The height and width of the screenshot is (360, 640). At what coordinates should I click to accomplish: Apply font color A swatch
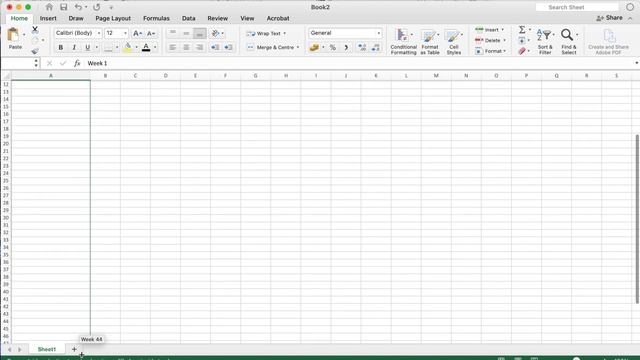pyautogui.click(x=146, y=47)
